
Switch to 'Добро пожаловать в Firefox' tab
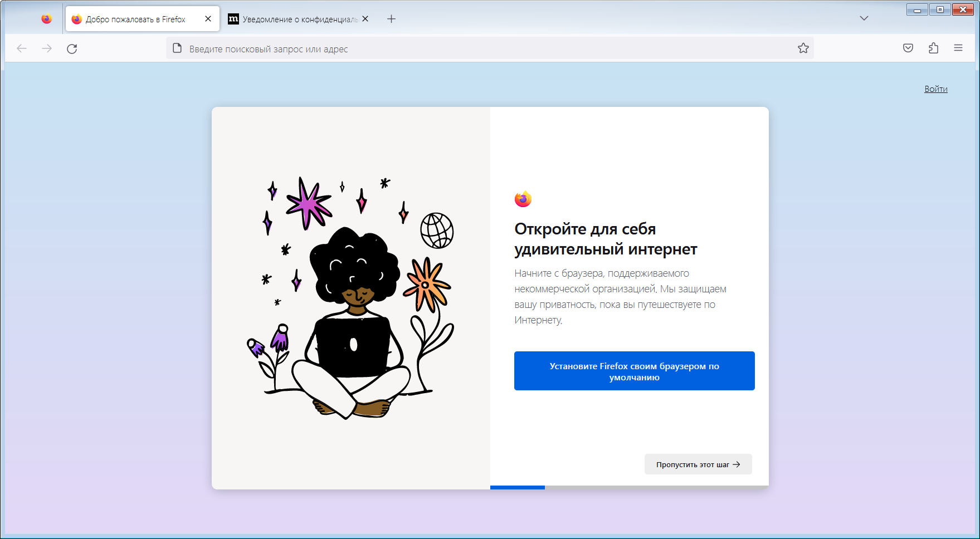[x=143, y=19]
